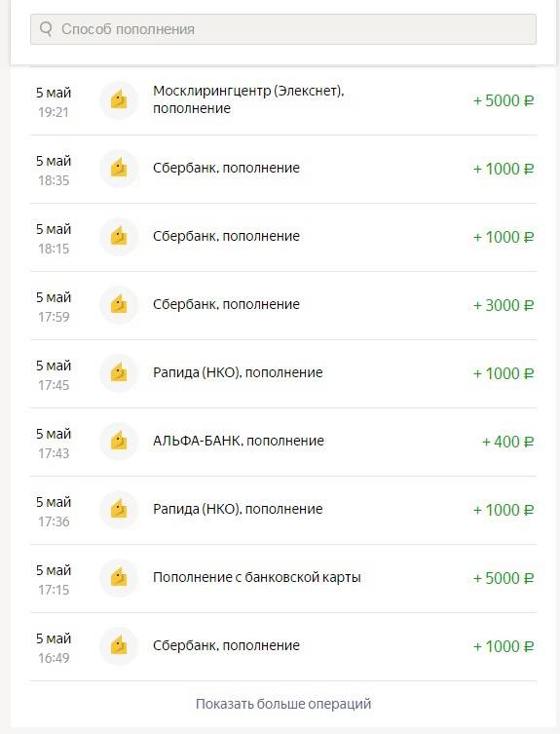560x734 pixels.
Task: Open Сбербанк пополнение at 16:49
Action: pos(283,646)
